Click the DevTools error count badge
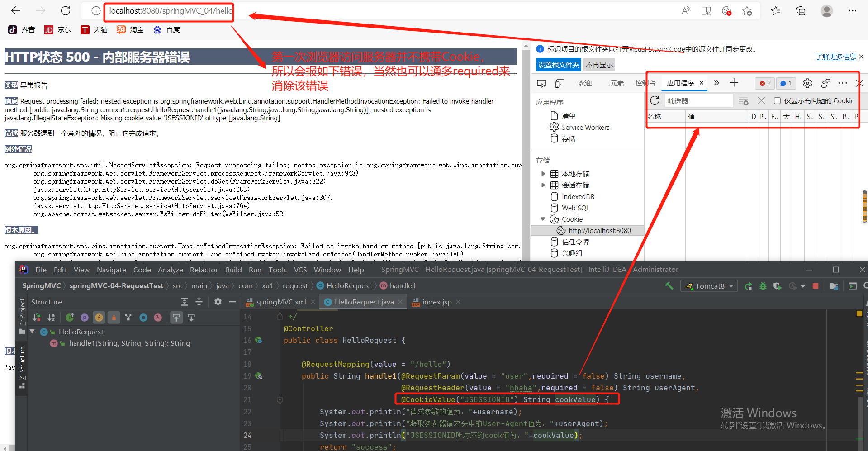Viewport: 868px width, 451px height. click(x=765, y=83)
